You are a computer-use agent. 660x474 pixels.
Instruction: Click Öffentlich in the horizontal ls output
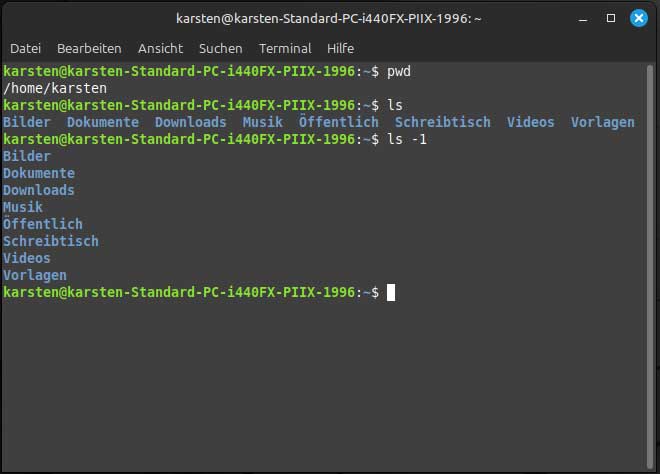coord(338,121)
